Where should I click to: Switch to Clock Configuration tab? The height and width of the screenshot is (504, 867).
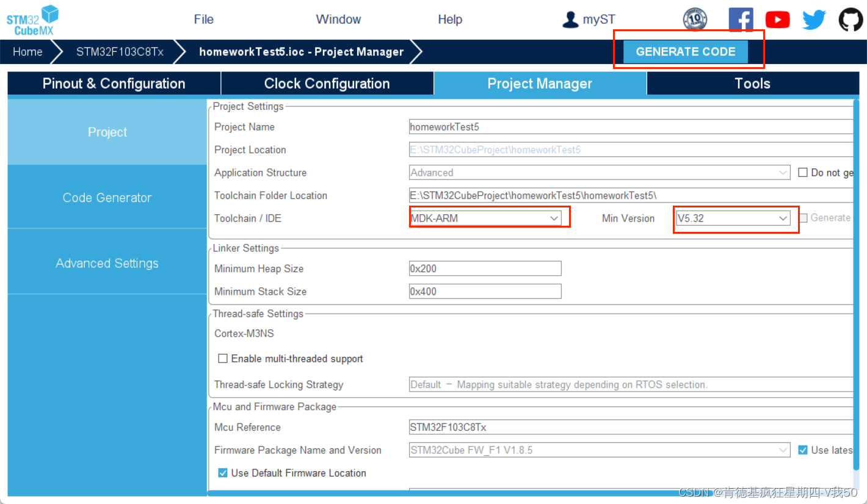pos(327,84)
